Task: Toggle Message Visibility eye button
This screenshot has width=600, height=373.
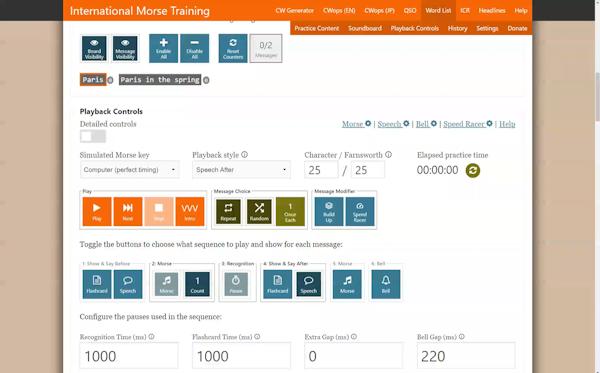Action: click(x=125, y=48)
